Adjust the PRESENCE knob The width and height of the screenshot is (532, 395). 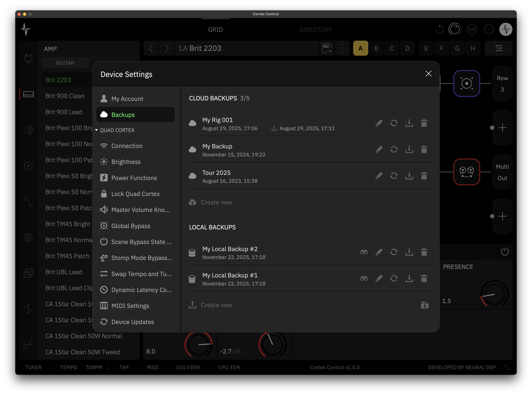(494, 294)
